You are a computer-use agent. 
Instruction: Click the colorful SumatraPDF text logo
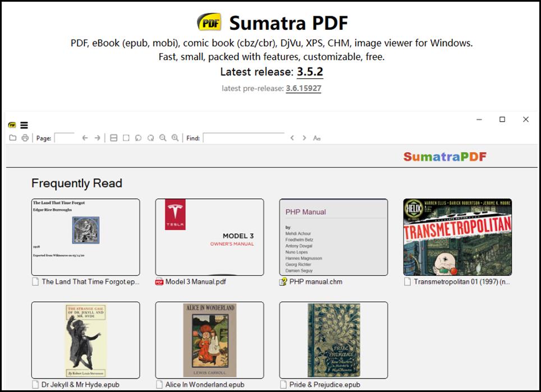pos(444,156)
